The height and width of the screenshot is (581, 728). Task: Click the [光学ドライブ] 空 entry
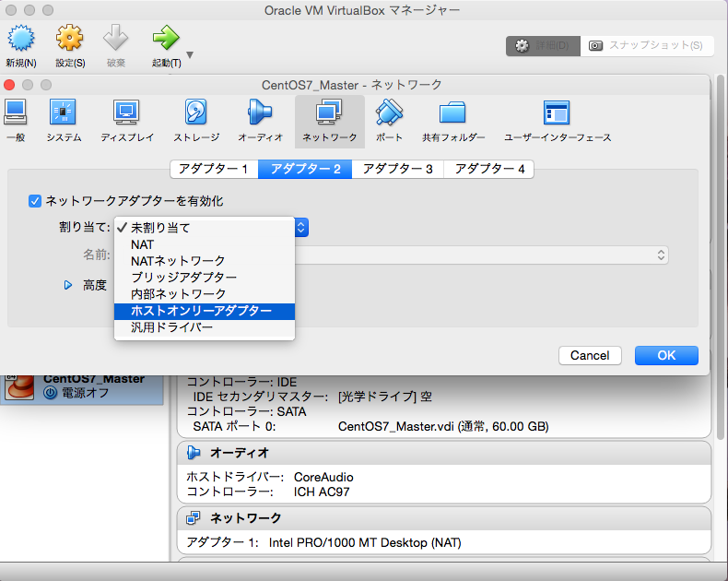(x=385, y=397)
